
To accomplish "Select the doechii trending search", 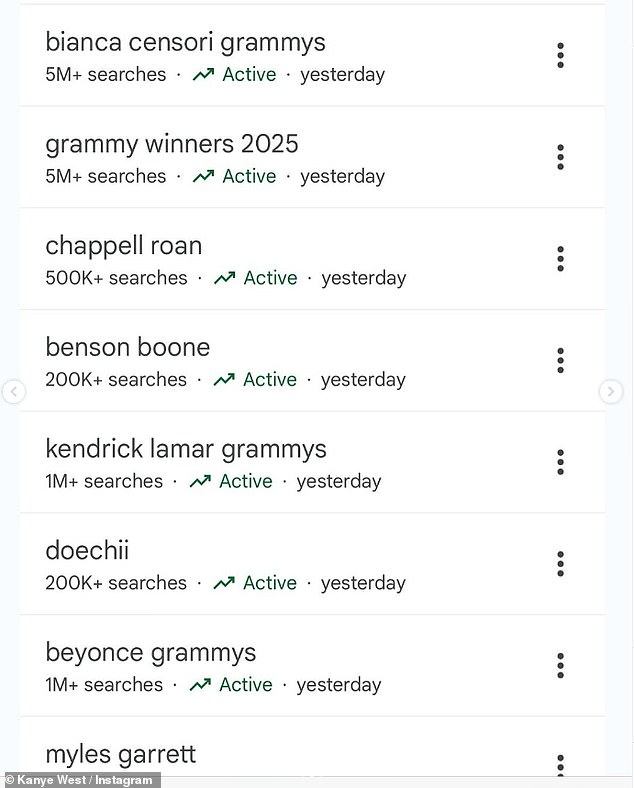I will tap(87, 551).
